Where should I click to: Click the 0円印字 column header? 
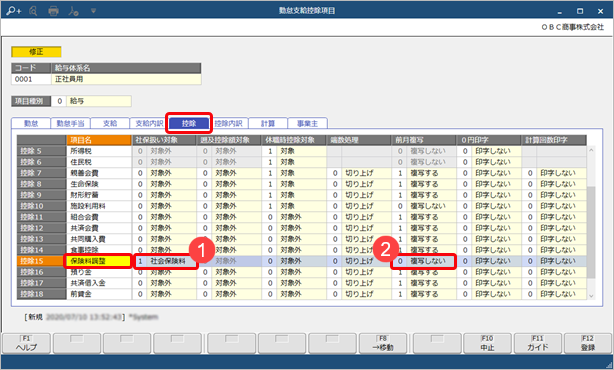pos(489,140)
